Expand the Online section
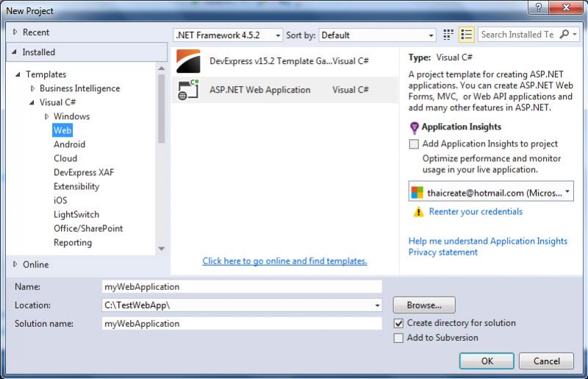The height and width of the screenshot is (379, 588). tap(15, 265)
